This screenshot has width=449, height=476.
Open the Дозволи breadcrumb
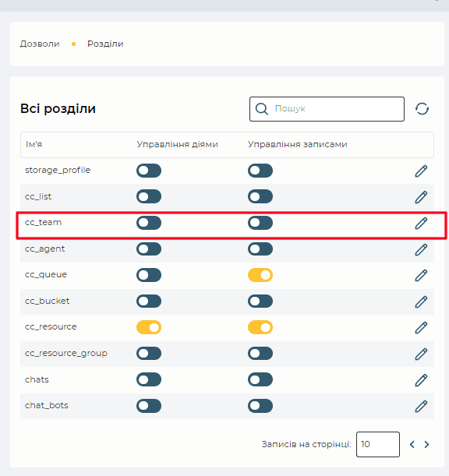coord(40,44)
